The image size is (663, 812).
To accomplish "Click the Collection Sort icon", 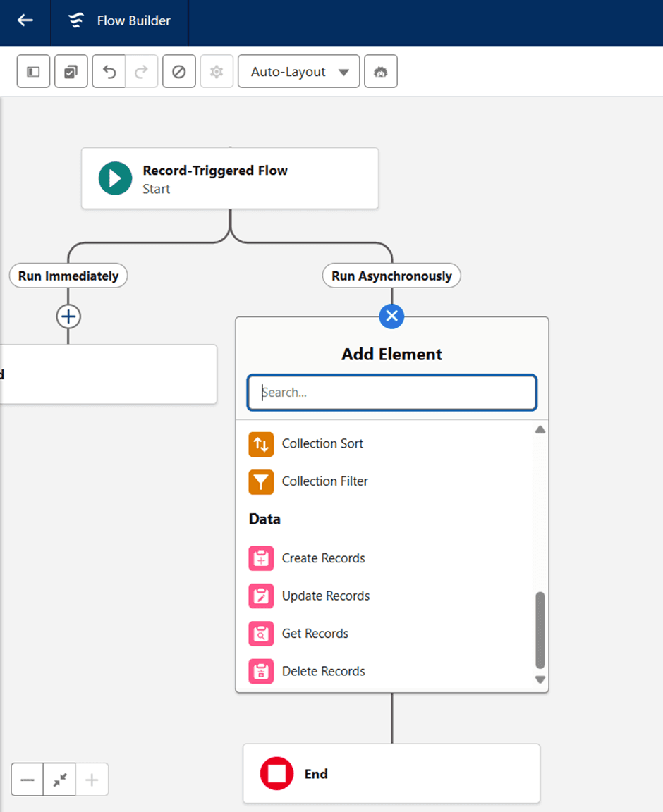I will [261, 444].
